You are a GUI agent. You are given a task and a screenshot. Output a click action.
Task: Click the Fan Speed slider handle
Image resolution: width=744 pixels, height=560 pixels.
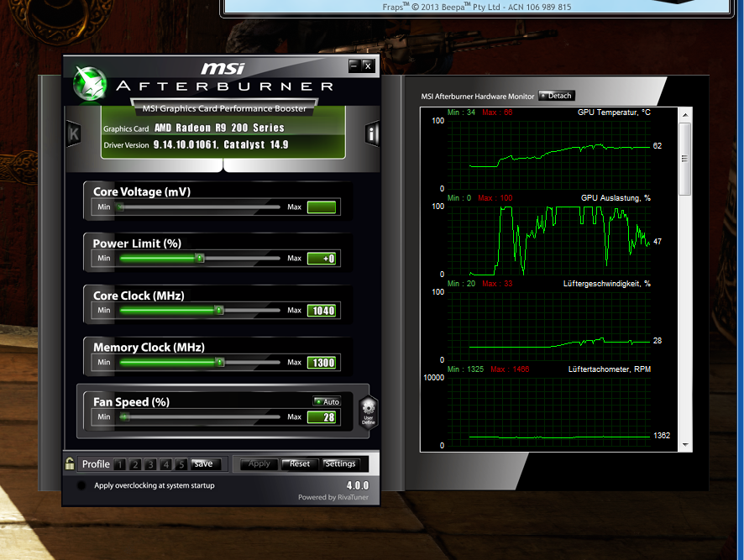pyautogui.click(x=125, y=416)
